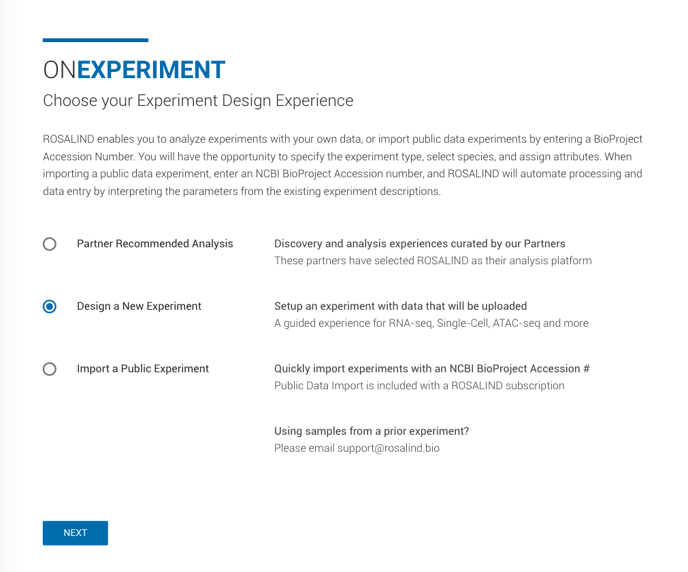Viewport: 688px width, 572px height.
Task: Click 'Using samples from a prior experiment?' text
Action: (x=372, y=431)
